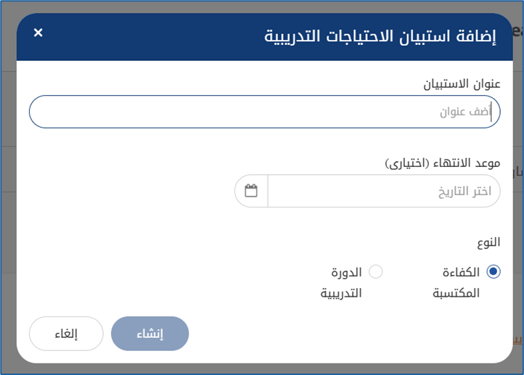
Task: Open the calendar date picker icon
Action: (x=251, y=191)
